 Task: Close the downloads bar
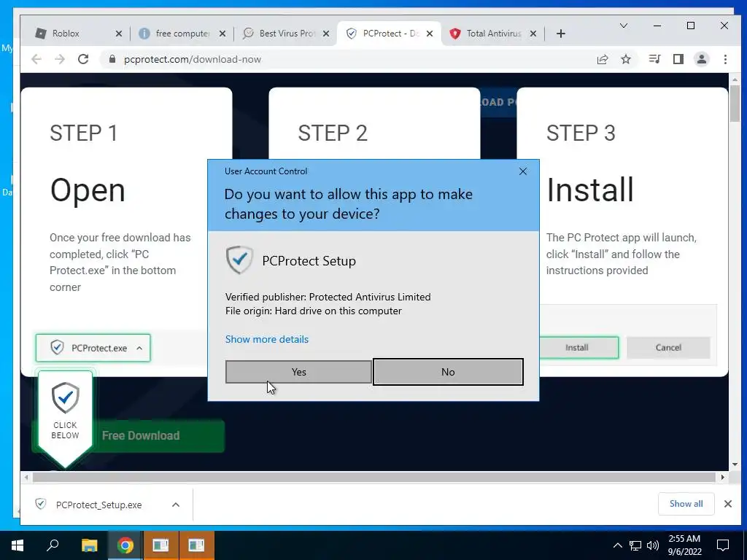[727, 504]
